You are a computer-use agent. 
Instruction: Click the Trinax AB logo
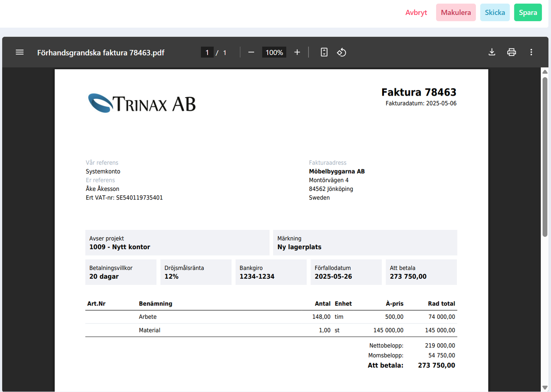(x=142, y=103)
